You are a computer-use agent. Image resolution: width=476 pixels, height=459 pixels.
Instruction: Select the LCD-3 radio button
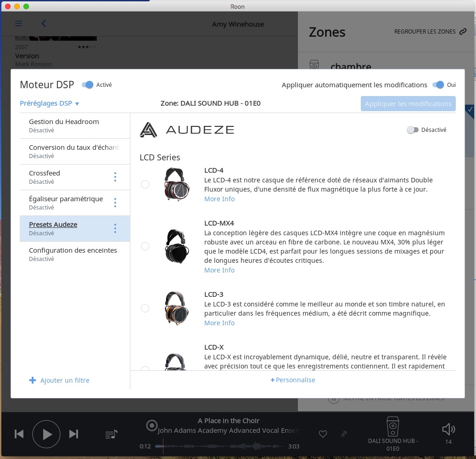[x=145, y=308]
